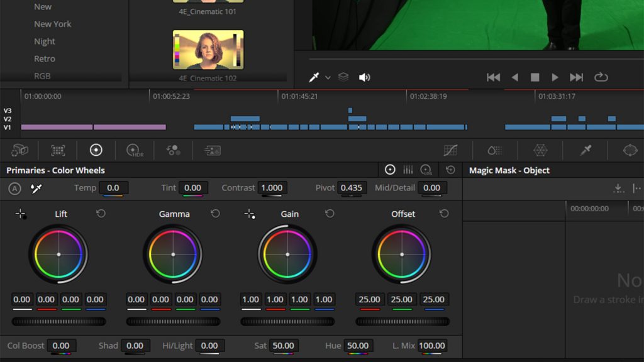This screenshot has height=362, width=644.
Task: Click the image wipe layers icon in viewer
Action: (x=343, y=77)
